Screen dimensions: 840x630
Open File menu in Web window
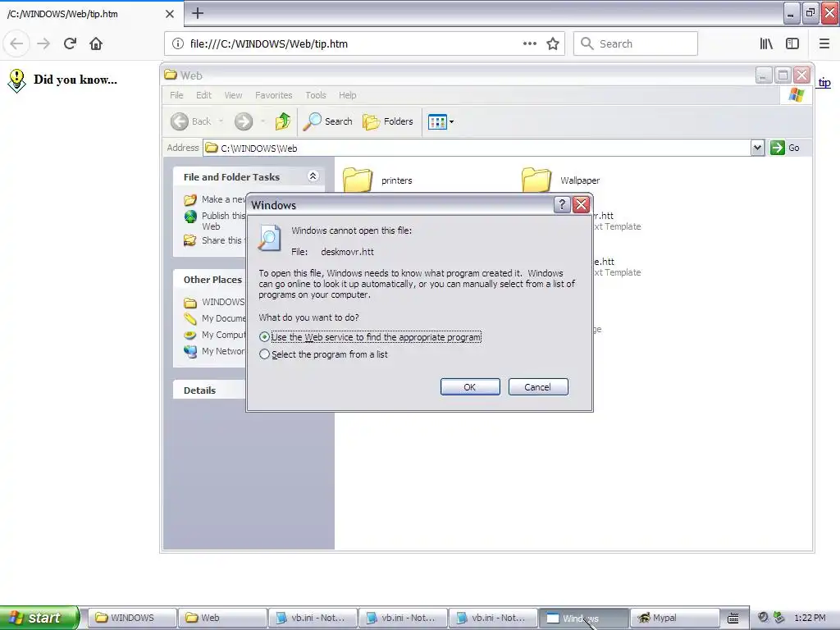[176, 95]
